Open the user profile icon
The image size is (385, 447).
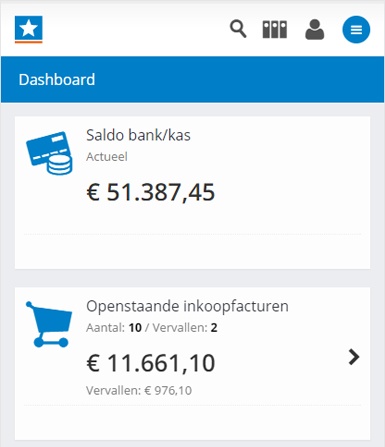[315, 30]
